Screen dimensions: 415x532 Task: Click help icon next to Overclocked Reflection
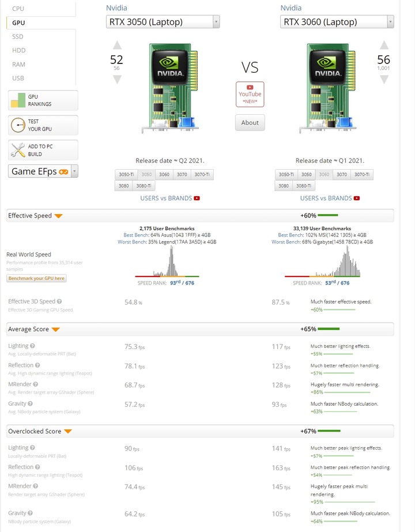click(37, 467)
